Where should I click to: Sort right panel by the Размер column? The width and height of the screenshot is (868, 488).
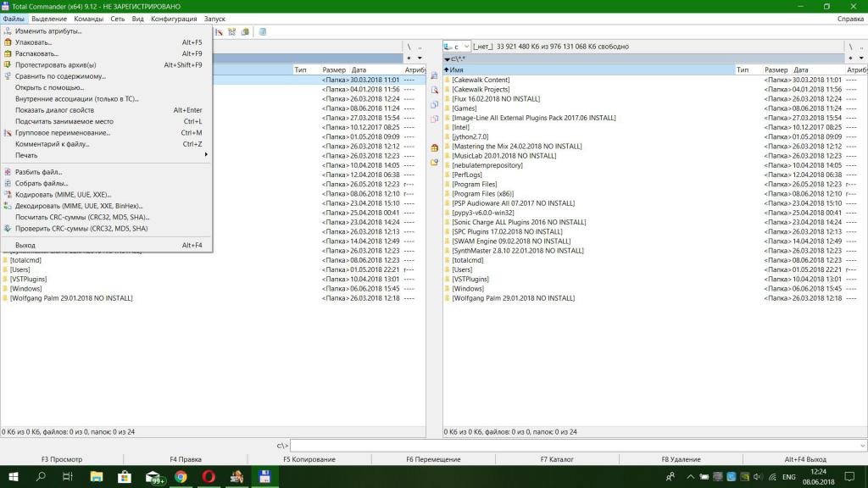(776, 69)
